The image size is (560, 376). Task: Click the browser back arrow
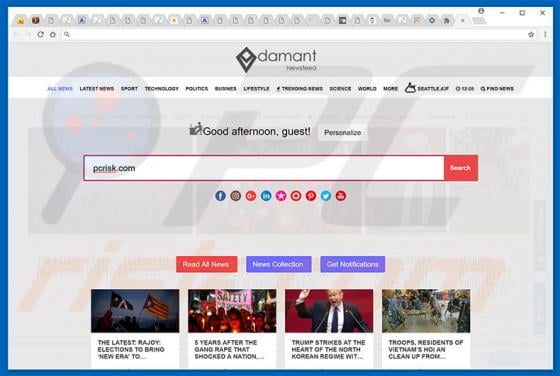[16, 34]
